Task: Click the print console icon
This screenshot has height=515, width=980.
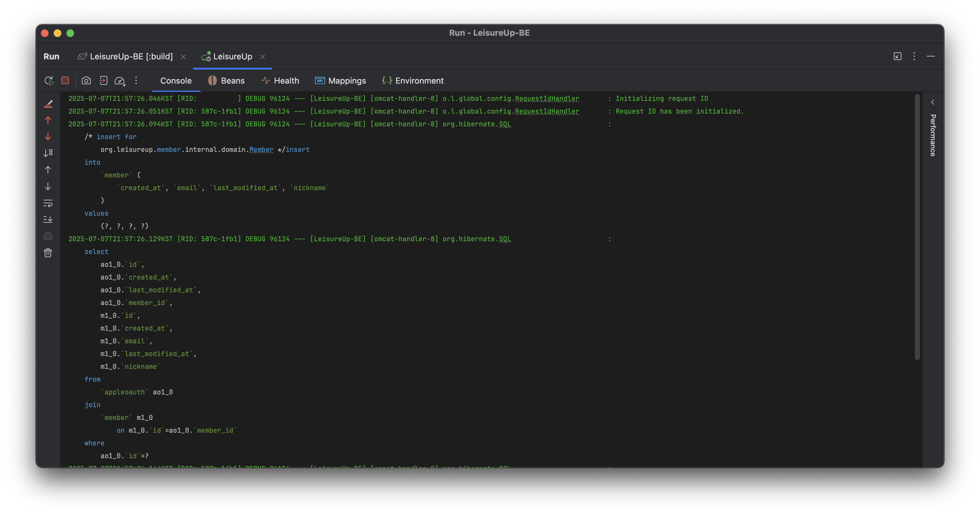Action: point(48,236)
